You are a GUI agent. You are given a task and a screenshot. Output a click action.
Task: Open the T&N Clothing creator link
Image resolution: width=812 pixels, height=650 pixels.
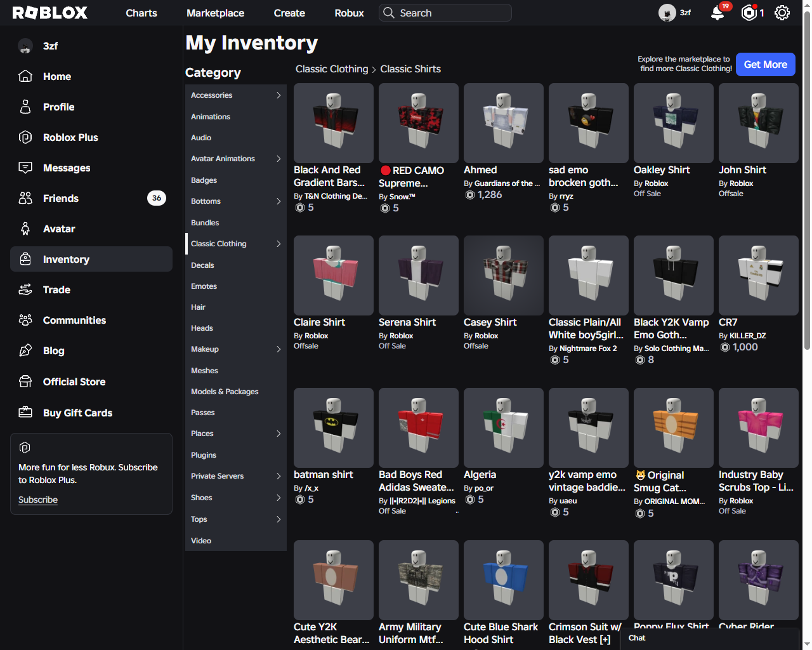pyautogui.click(x=336, y=196)
